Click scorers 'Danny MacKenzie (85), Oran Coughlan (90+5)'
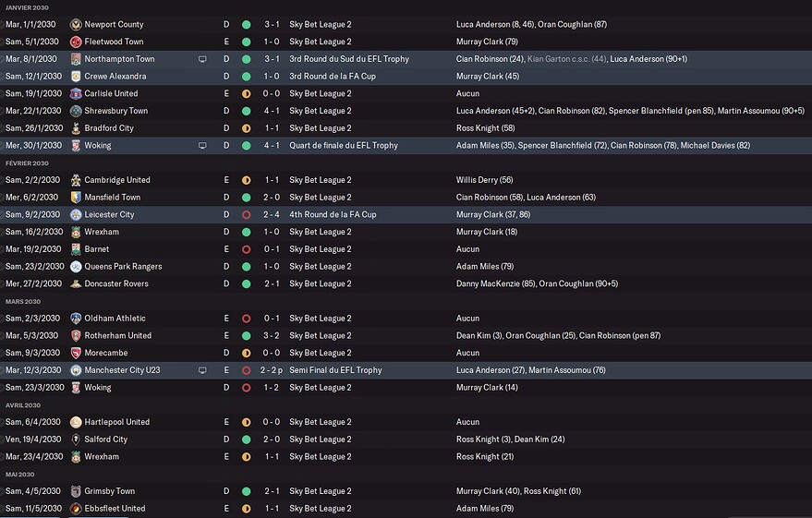Image resolution: width=812 pixels, height=518 pixels. tap(537, 283)
